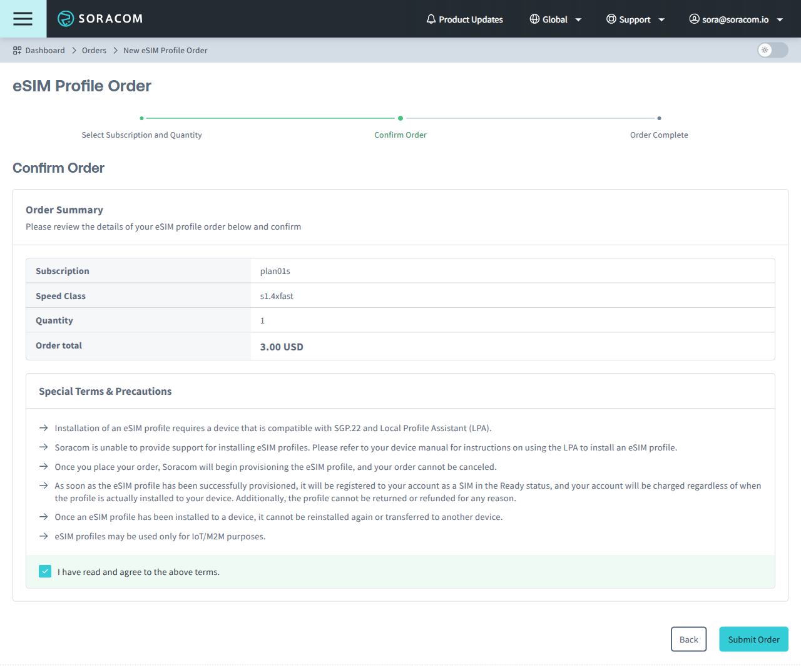Click the bell icon for Product Updates
Screen dimensions: 801x672
(x=431, y=19)
